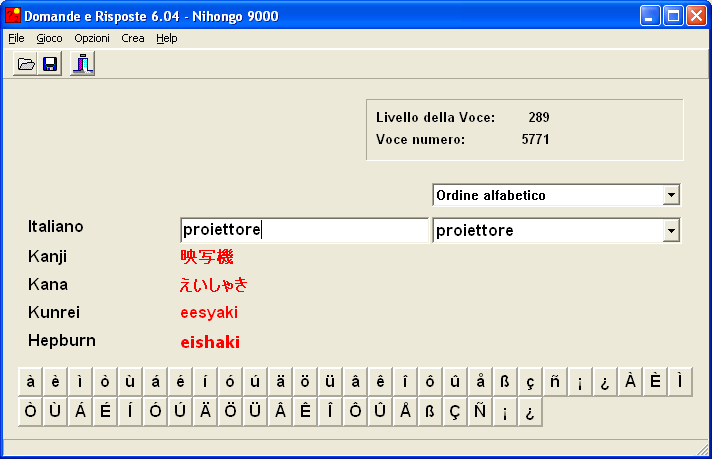Click the uppercase Û button

[x=380, y=412]
